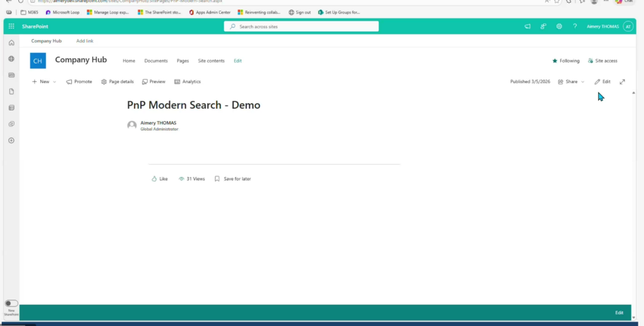This screenshot has height=326, width=644.
Task: Open the Site contents navigation item
Action: click(x=211, y=61)
